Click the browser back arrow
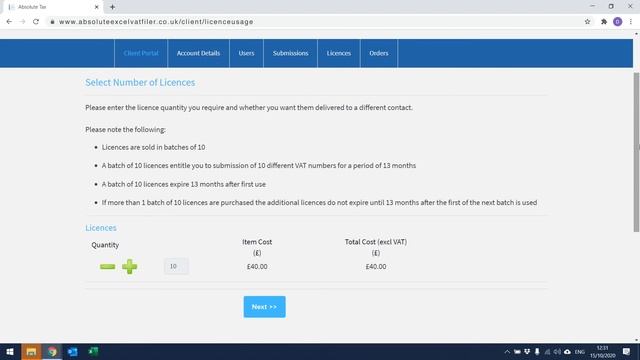Viewport: 640px width, 360px height. coord(9,22)
